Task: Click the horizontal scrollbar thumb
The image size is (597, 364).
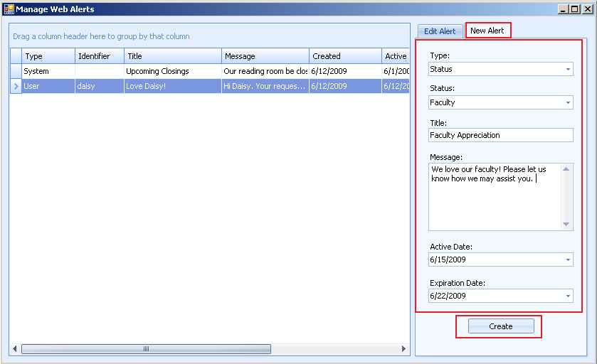Action: click(146, 349)
